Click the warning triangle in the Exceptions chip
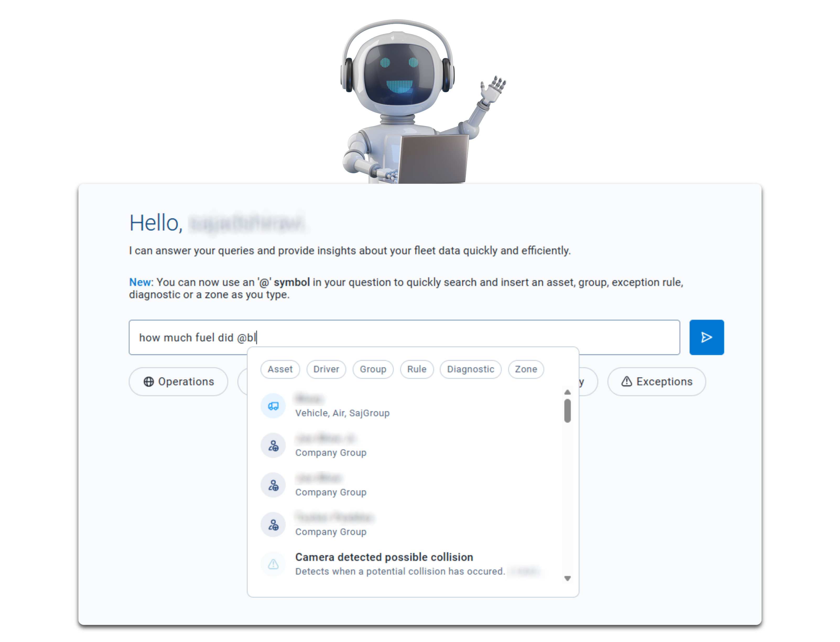This screenshot has width=840, height=642. (626, 381)
